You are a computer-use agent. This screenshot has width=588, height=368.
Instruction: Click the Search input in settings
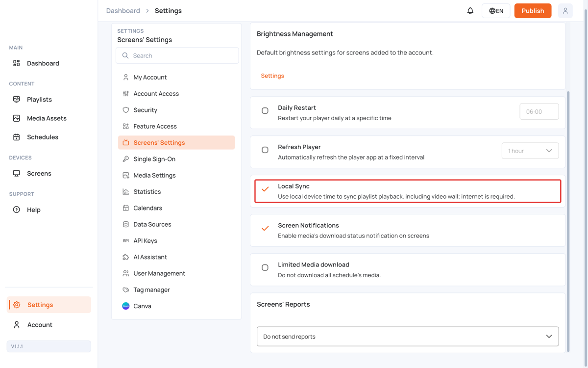point(177,55)
